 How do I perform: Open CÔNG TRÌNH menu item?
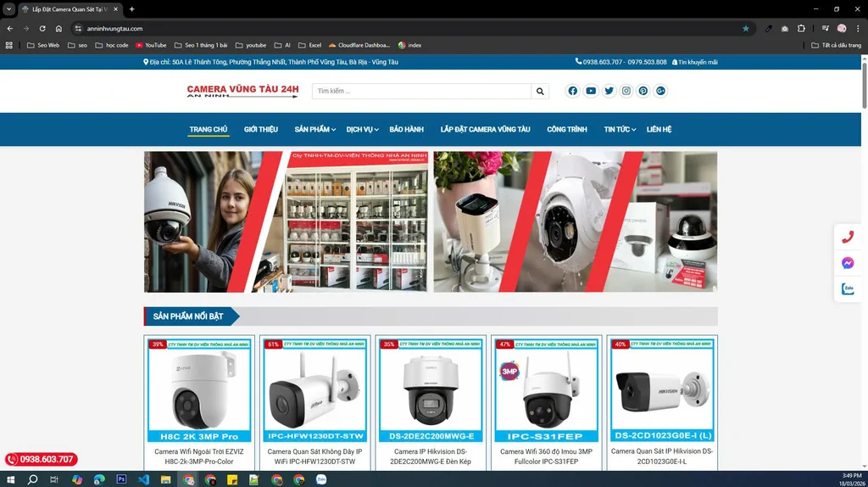pos(567,129)
